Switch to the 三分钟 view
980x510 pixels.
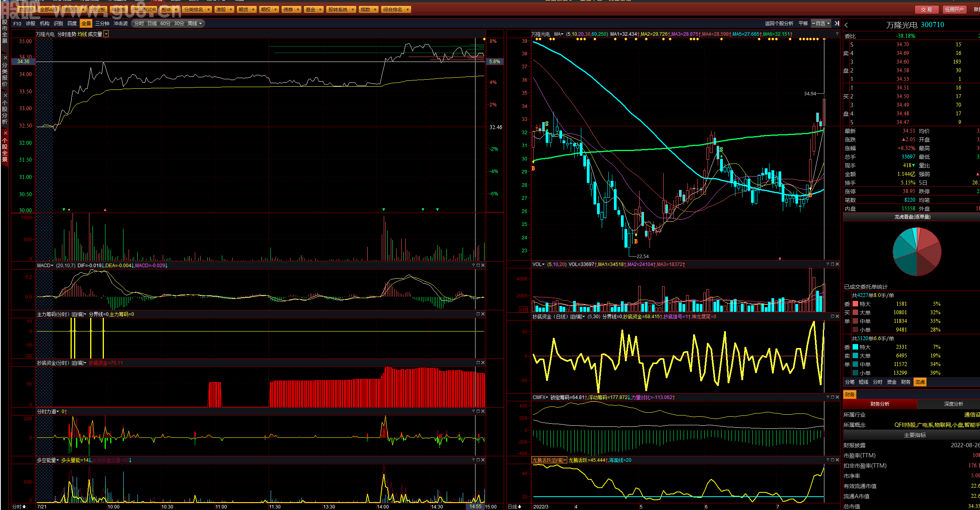pos(102,24)
